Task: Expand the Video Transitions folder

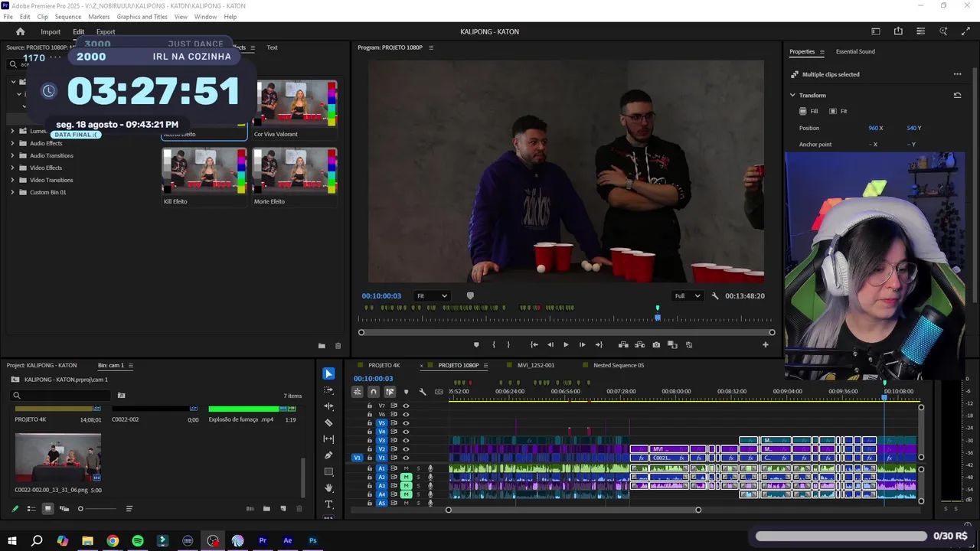Action: [12, 180]
